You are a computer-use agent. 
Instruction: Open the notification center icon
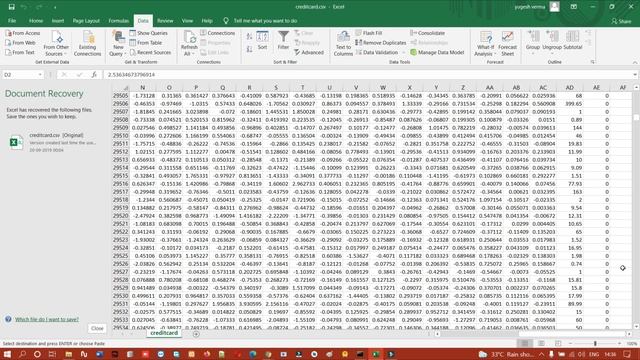[627, 354]
